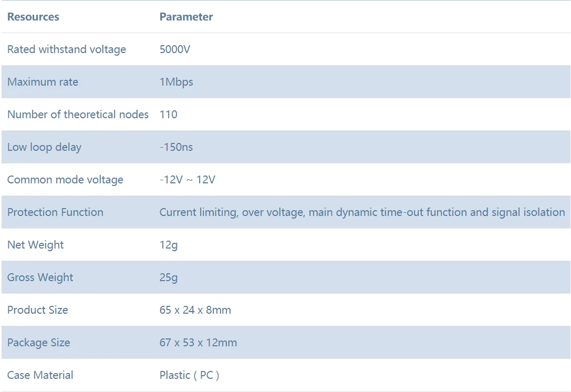Click the Plastic ( PC ) value
571x392 pixels.
(189, 375)
